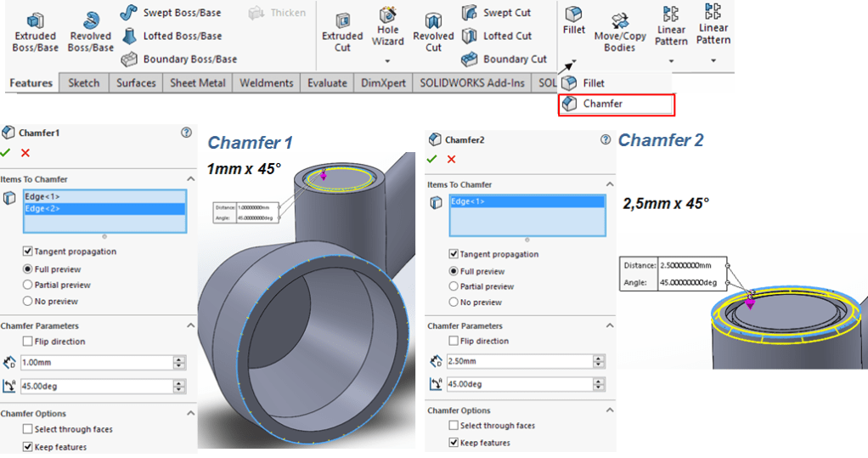Select the Revolved Boss/Base tool
Viewport: 868px width, 458px height.
tap(90, 20)
